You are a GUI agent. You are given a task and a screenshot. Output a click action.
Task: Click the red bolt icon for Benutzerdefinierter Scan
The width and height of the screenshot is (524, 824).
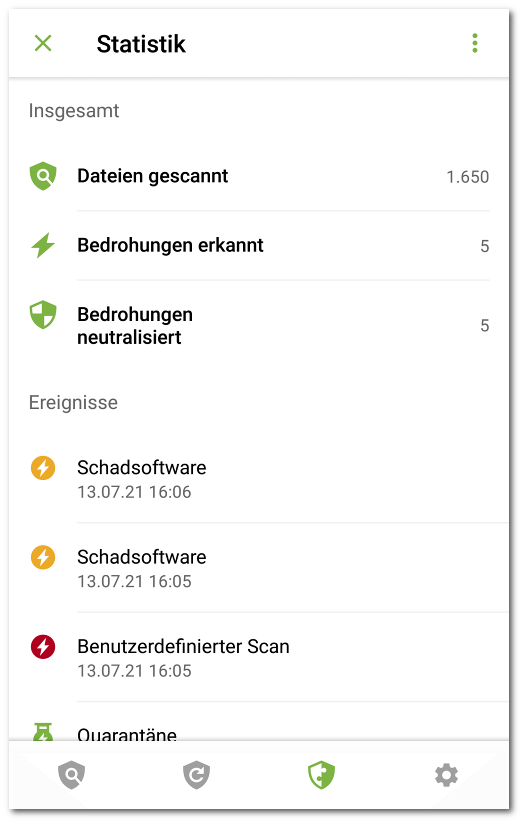click(43, 646)
